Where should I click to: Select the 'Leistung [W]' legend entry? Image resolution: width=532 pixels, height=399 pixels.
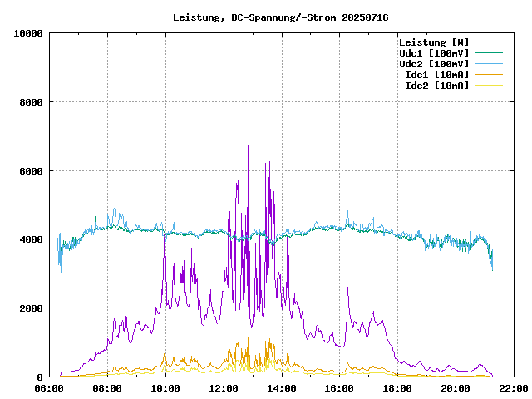[433, 42]
